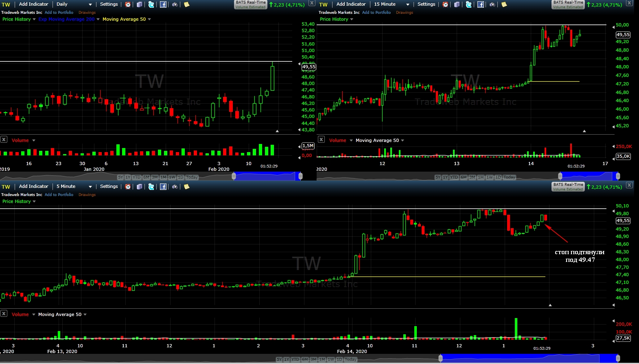The width and height of the screenshot is (639, 364).
Task: Click TW ticker symbol in Daily chart
Action: click(6, 4)
